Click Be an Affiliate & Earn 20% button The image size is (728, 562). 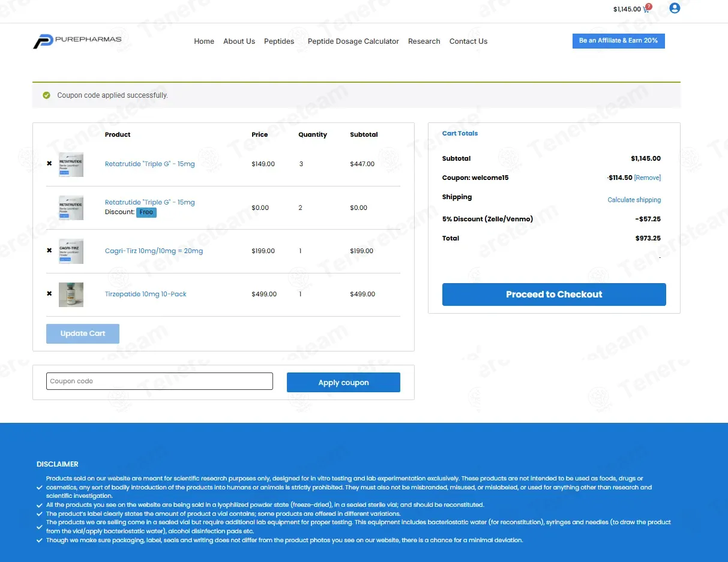[618, 41]
